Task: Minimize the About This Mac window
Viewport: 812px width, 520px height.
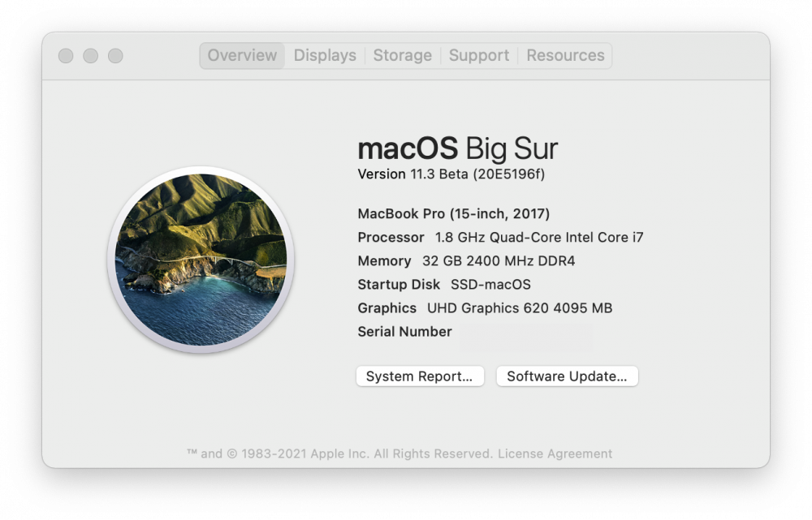Action: coord(91,56)
